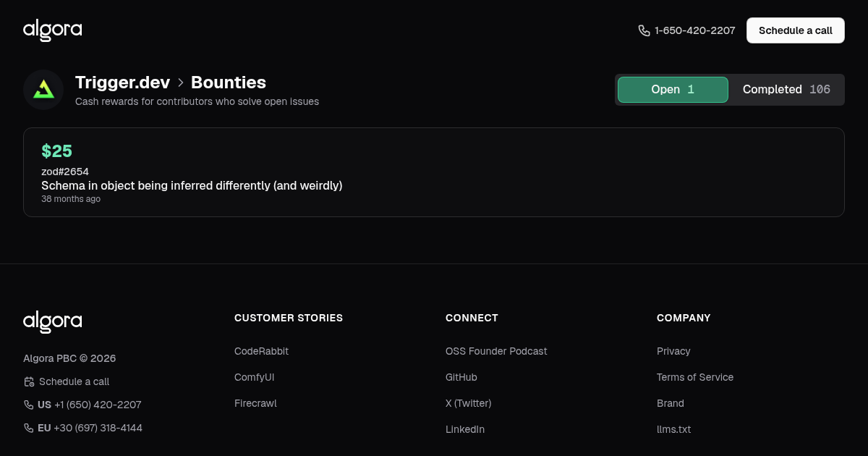This screenshot has width=868, height=456.
Task: Open the CodeRabbit customer story
Action: pyautogui.click(x=261, y=351)
